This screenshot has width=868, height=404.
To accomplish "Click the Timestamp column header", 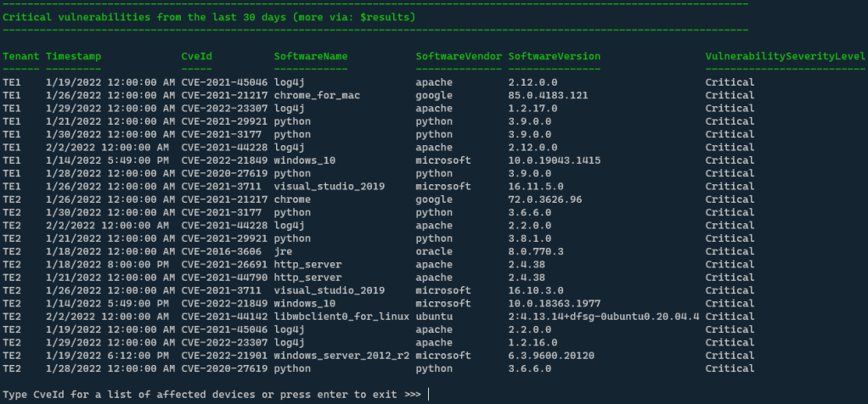I will tap(73, 56).
